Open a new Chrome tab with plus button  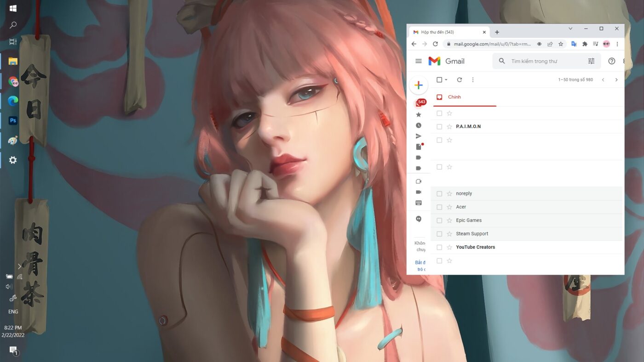pos(497,32)
